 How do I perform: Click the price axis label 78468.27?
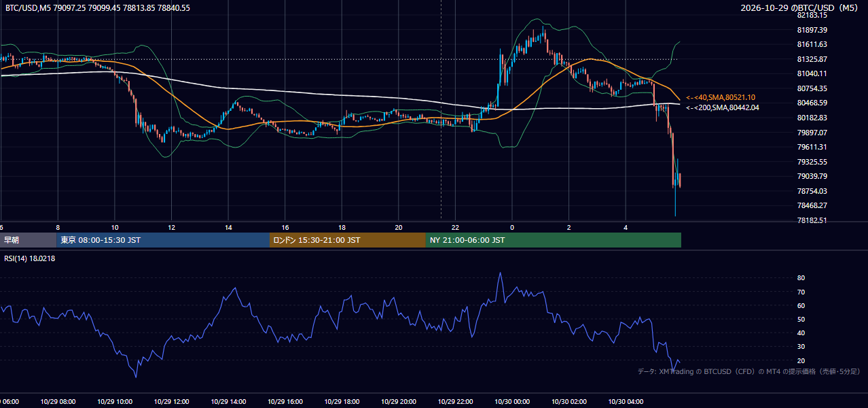812,205
